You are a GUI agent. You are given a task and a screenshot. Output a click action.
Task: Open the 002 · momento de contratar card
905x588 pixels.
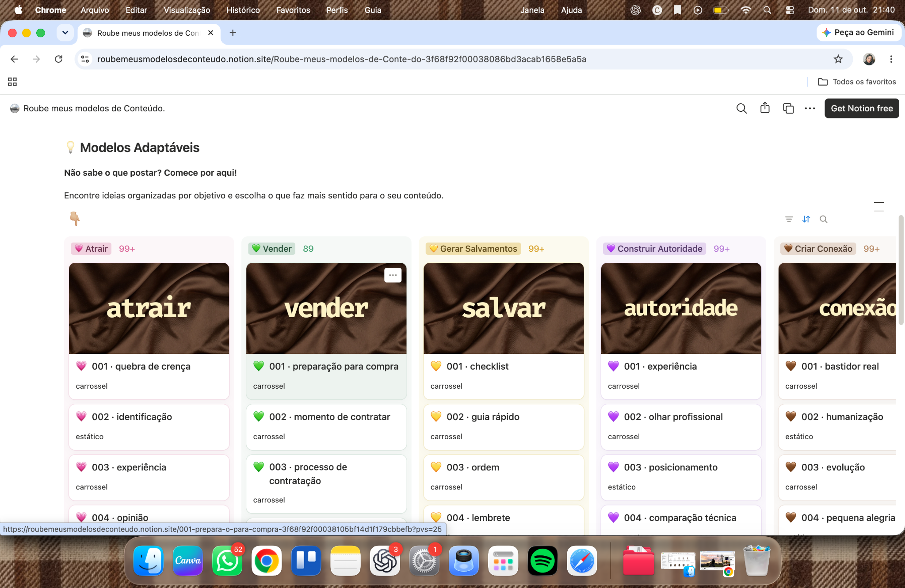point(326,427)
